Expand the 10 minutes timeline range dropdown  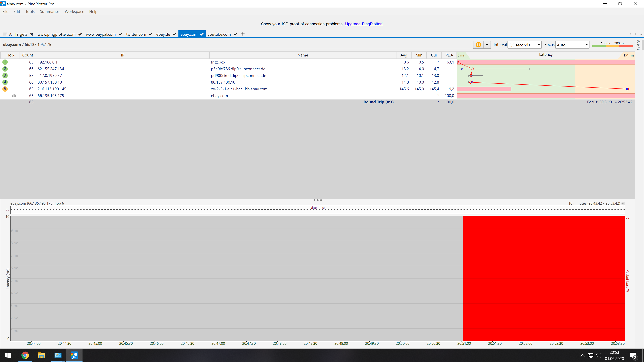click(x=623, y=203)
